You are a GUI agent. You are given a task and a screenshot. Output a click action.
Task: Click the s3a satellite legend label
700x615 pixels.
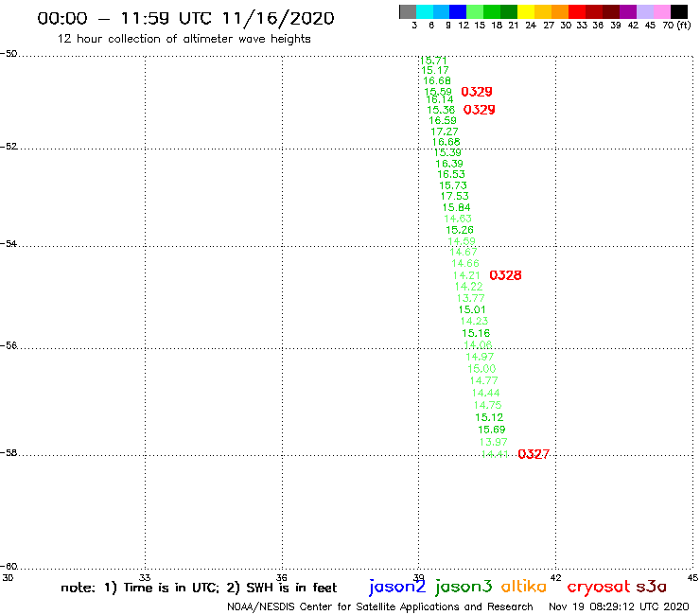(652, 587)
